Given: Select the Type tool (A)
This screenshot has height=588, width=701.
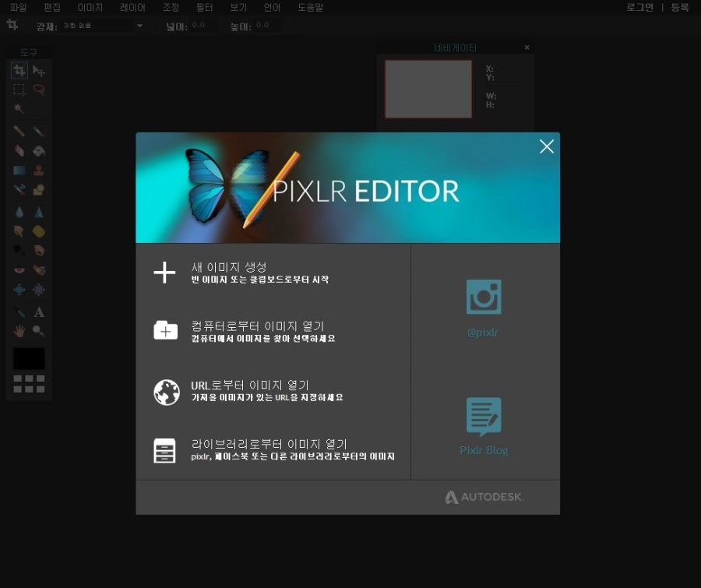Looking at the screenshot, I should (39, 312).
